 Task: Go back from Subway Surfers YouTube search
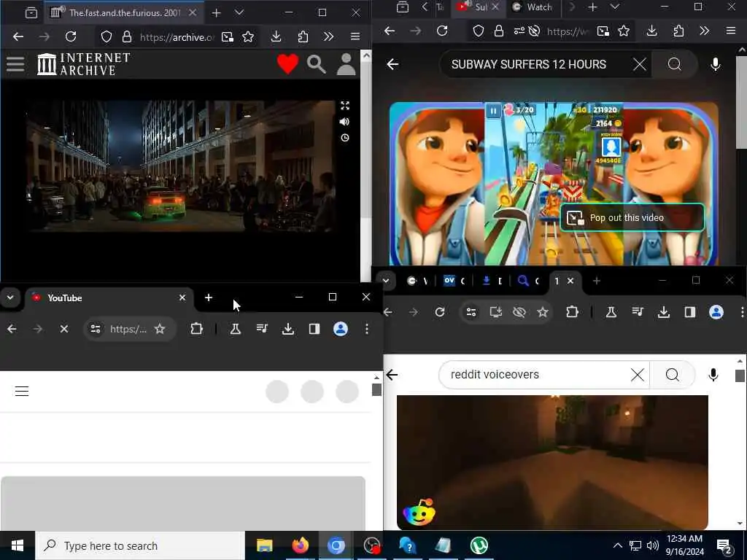point(392,64)
